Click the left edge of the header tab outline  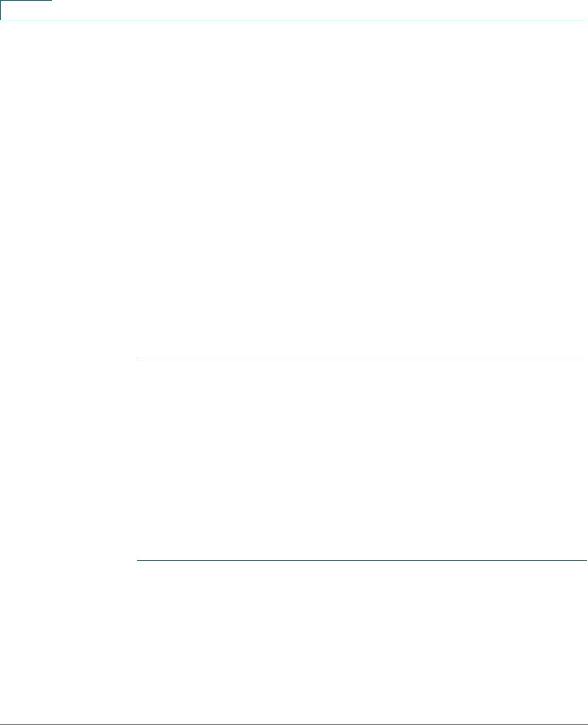point(1,10)
